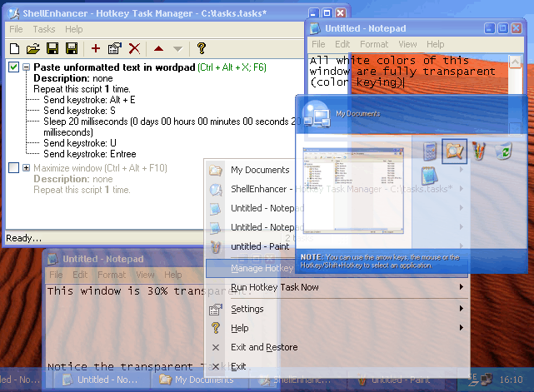
Task: Click the top Notepad scrollbar up arrow
Action: [515, 62]
